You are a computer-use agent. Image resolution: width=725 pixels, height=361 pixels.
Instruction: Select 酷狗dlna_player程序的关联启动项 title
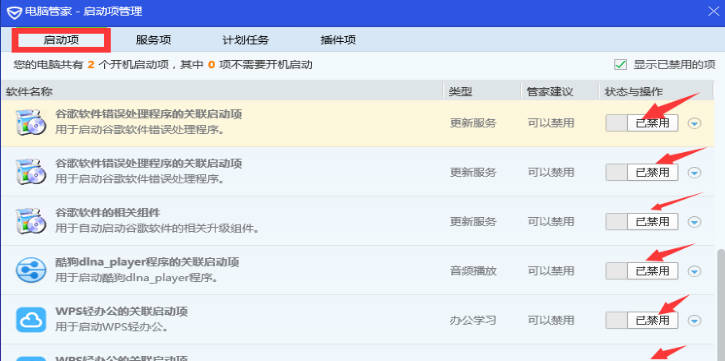point(147,263)
